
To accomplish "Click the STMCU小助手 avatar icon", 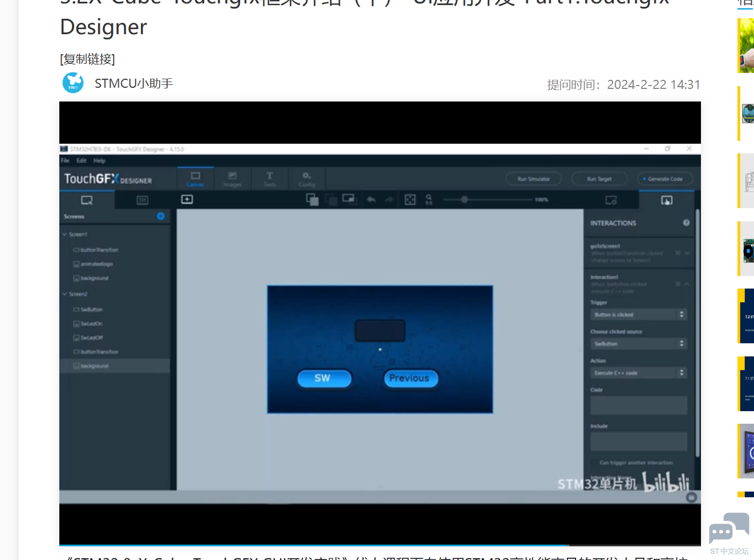I will click(x=73, y=83).
